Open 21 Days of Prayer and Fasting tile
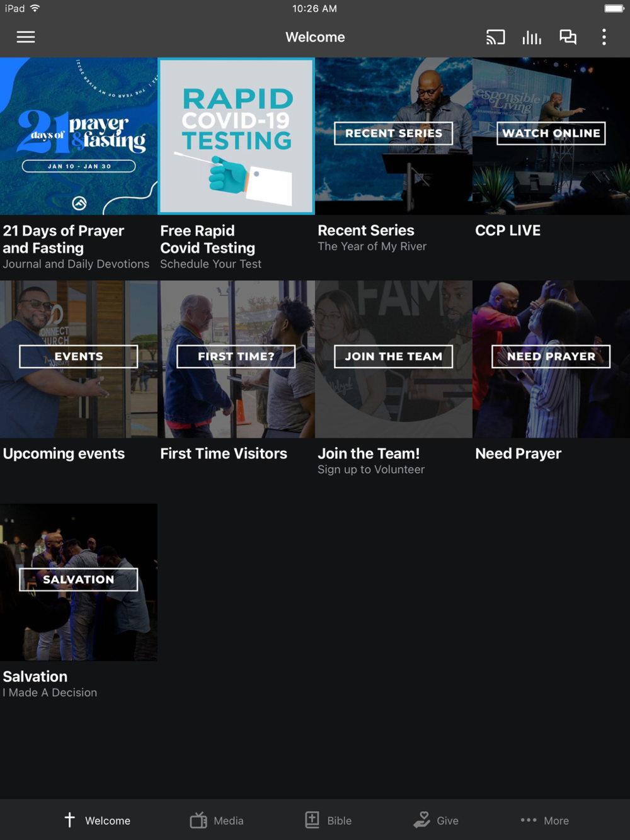 click(x=79, y=136)
